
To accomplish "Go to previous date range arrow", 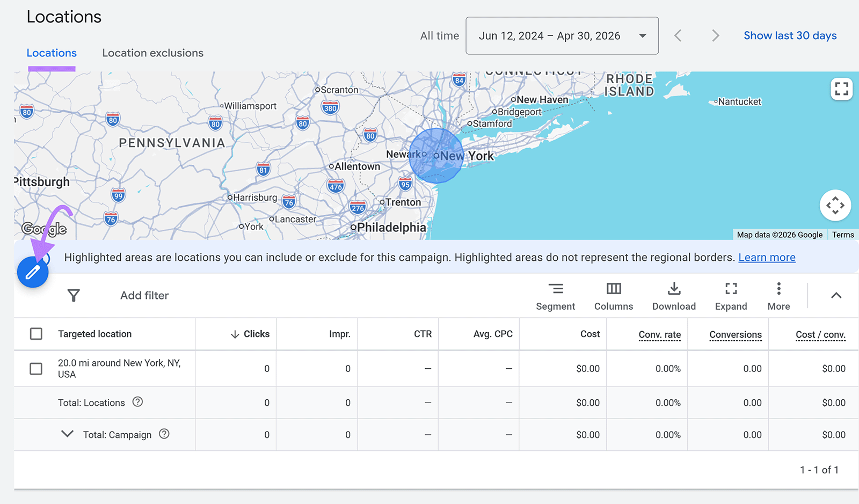I will pyautogui.click(x=678, y=35).
